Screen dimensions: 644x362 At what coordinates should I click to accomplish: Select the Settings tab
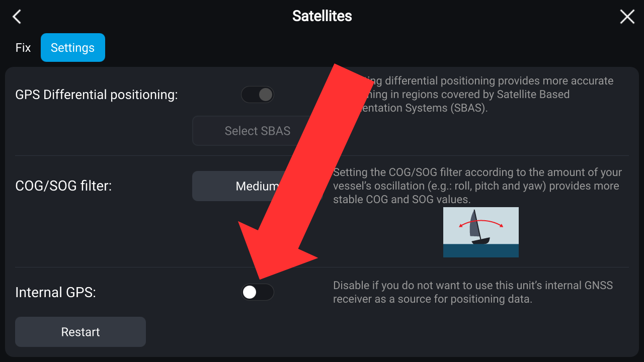(x=73, y=48)
